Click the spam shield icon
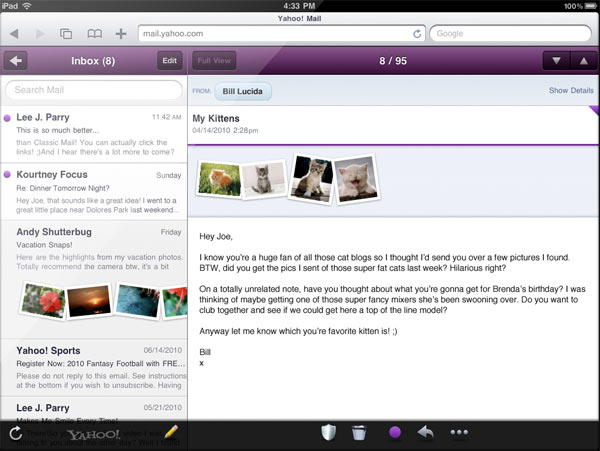 pyautogui.click(x=330, y=433)
